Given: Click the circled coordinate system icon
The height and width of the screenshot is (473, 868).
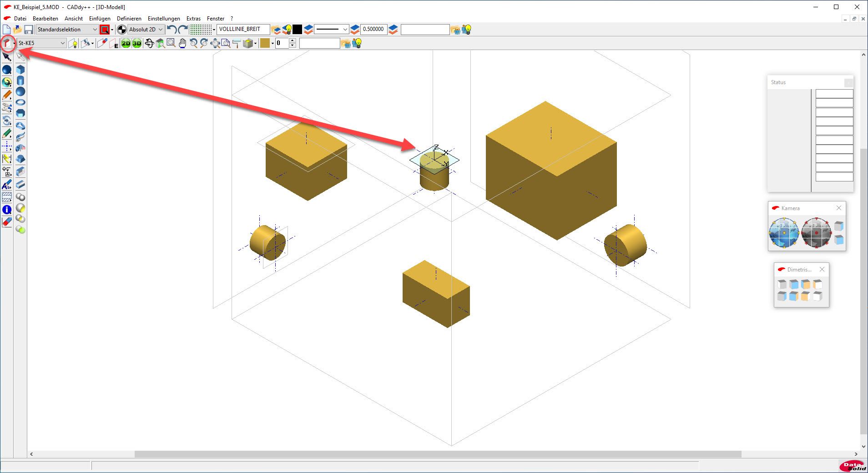Looking at the screenshot, I should tap(7, 43).
